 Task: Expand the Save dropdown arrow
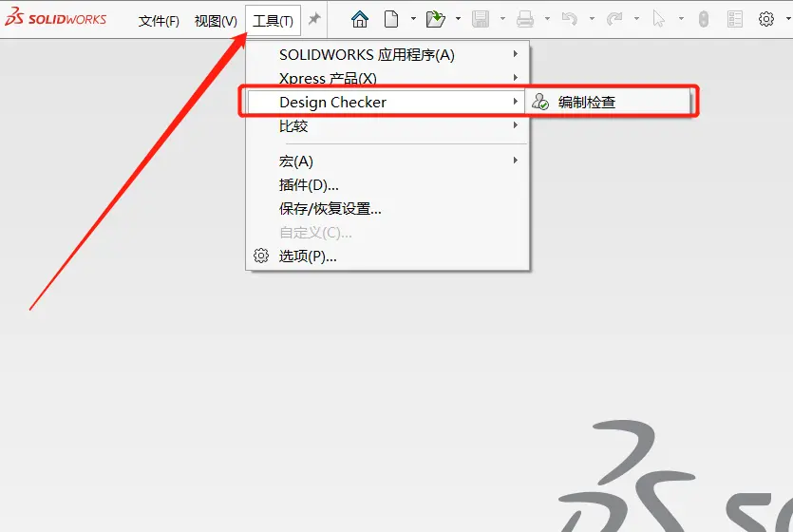tap(502, 19)
